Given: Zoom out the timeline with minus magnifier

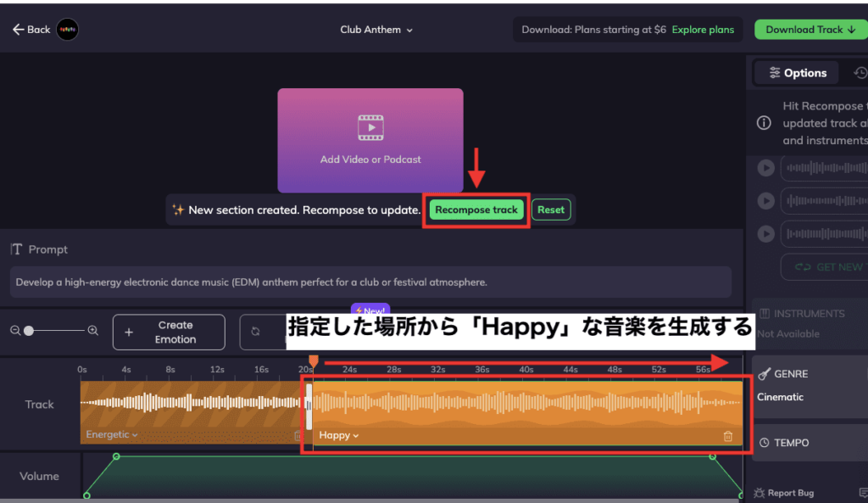Looking at the screenshot, I should pyautogui.click(x=15, y=331).
